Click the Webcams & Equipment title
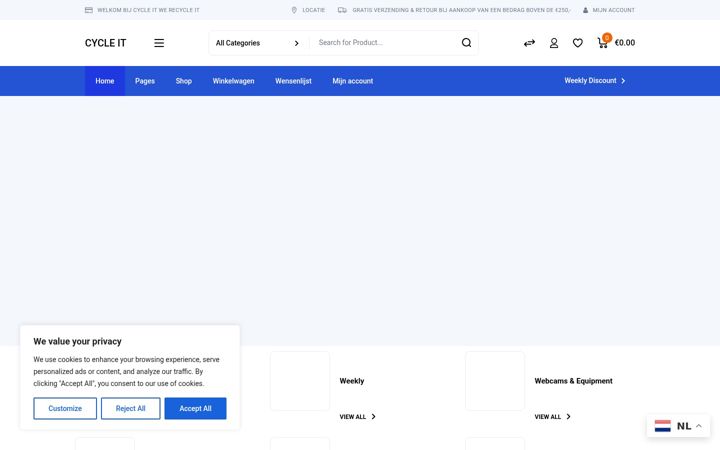The height and width of the screenshot is (450, 720). pos(574,381)
